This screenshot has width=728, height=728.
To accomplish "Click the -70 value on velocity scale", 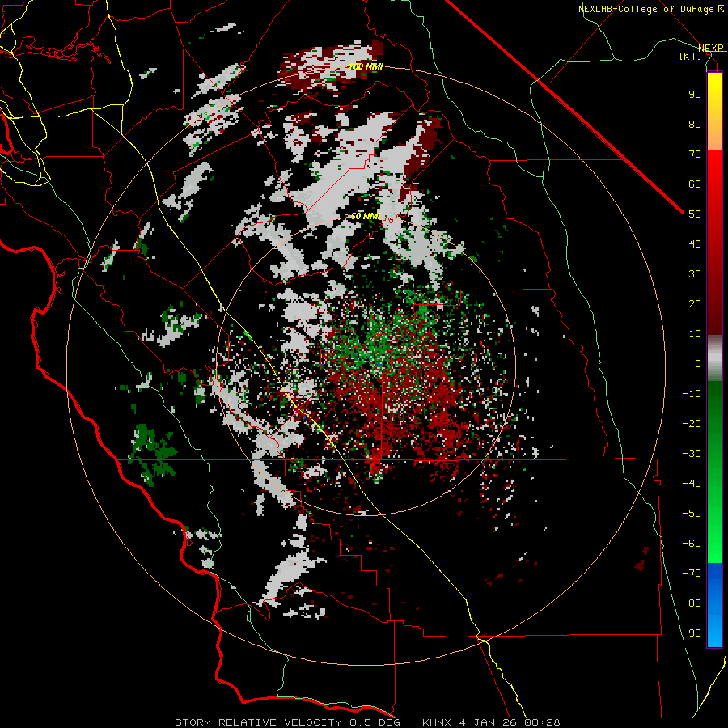I will point(692,574).
